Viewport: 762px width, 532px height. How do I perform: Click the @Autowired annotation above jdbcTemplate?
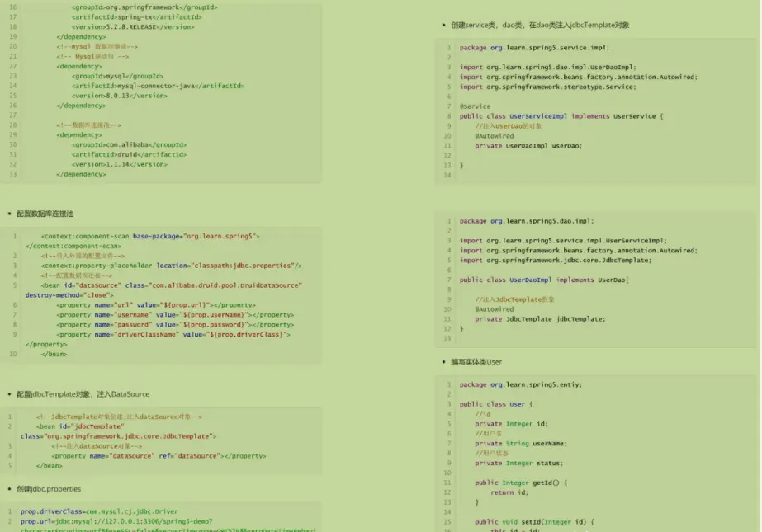pyautogui.click(x=495, y=309)
